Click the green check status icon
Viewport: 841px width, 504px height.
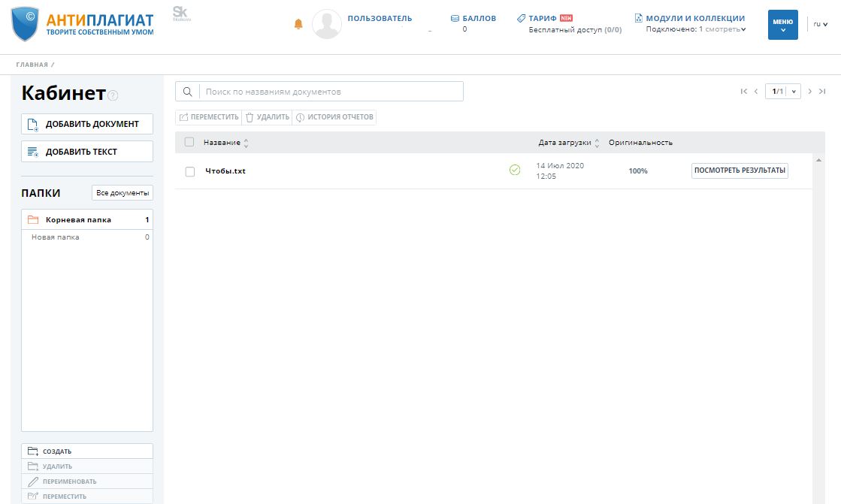(515, 170)
